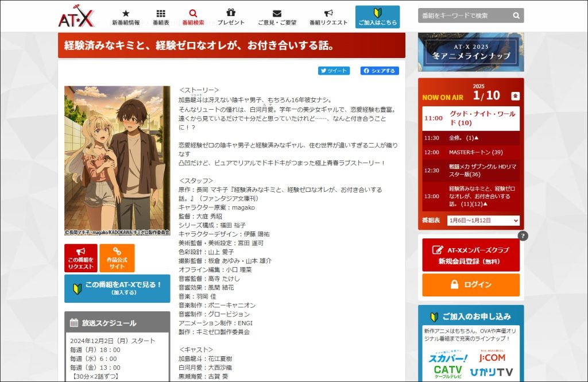Viewport: 588px width, 382px height.
Task: Select the 13:00 経験済みなキミと program entry
Action: point(471,196)
